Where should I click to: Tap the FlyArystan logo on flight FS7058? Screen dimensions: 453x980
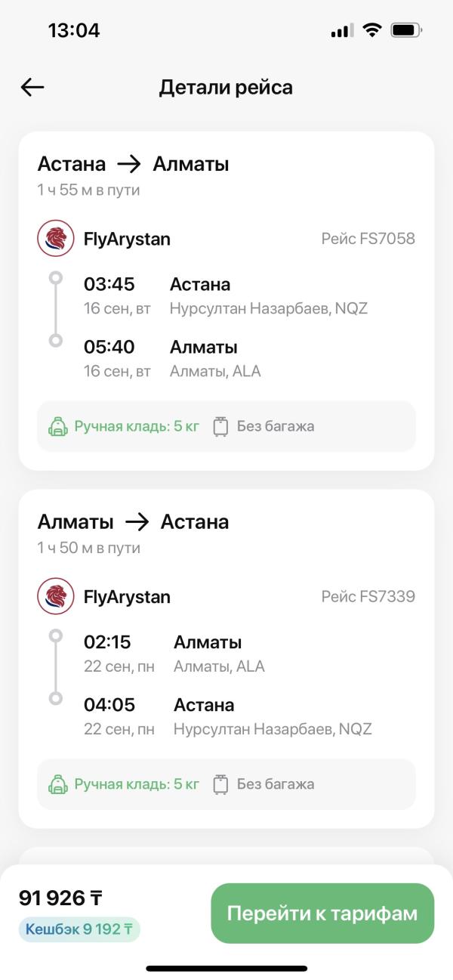pyautogui.click(x=56, y=239)
